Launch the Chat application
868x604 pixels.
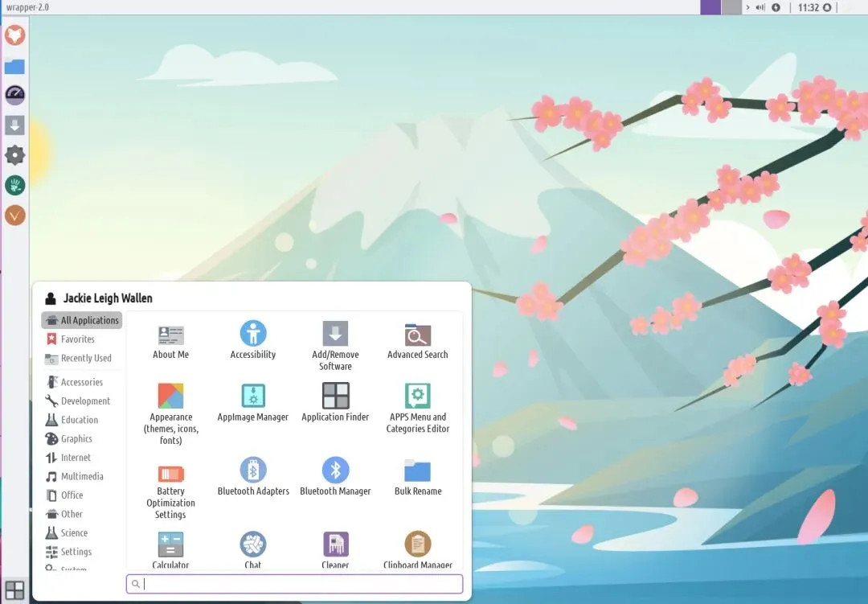[253, 551]
